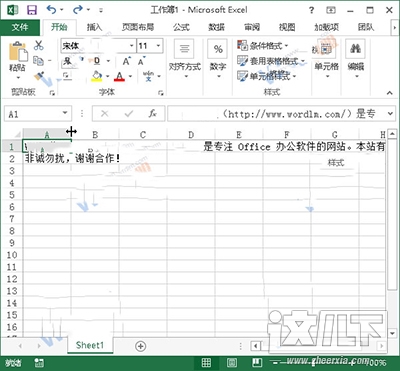The image size is (400, 371).
Task: Open the 宋体 font name dropdown
Action: (132, 46)
